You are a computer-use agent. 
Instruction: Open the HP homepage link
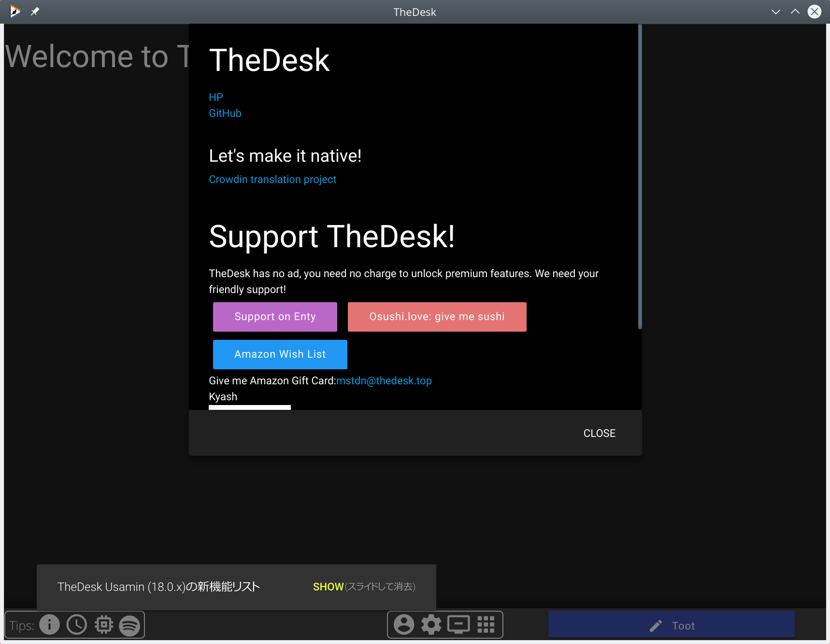click(216, 98)
